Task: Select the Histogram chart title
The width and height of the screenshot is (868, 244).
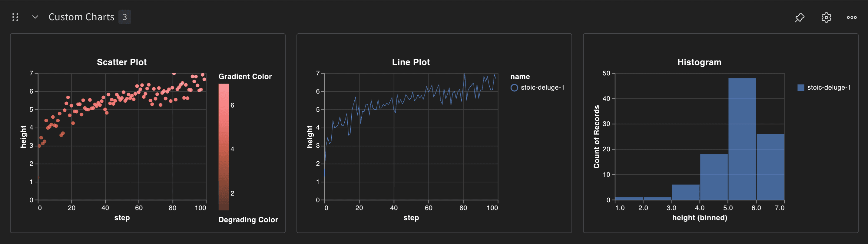Action: 699,62
